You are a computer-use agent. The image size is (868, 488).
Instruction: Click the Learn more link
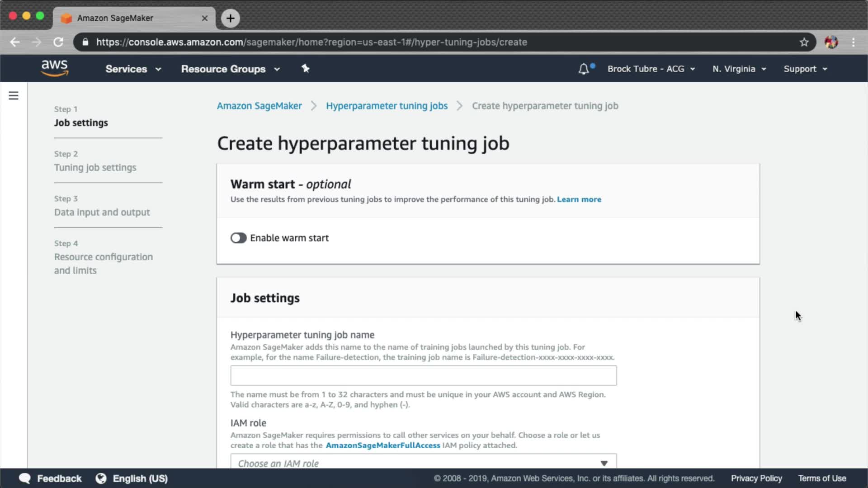pos(579,199)
